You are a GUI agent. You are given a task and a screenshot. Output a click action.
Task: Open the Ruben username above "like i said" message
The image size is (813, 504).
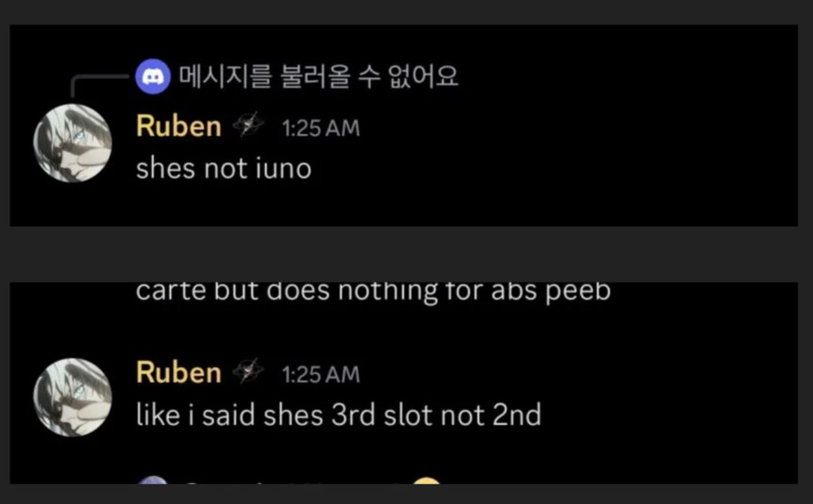178,372
